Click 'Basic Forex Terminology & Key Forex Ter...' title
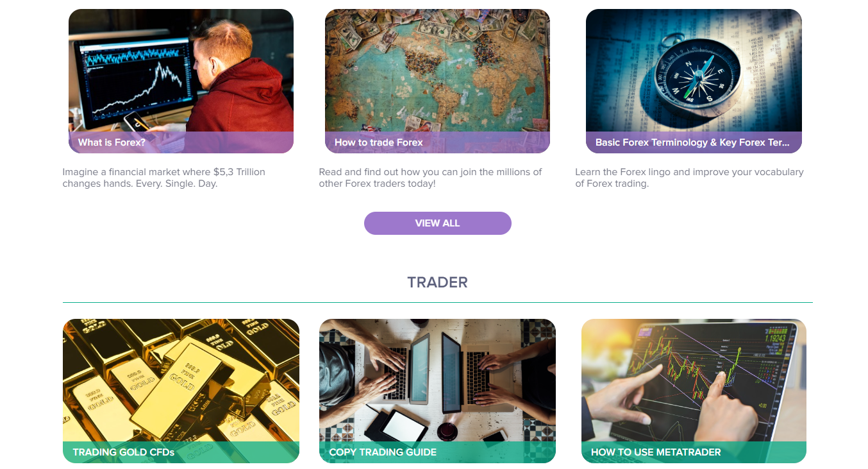868x469 pixels. [692, 142]
